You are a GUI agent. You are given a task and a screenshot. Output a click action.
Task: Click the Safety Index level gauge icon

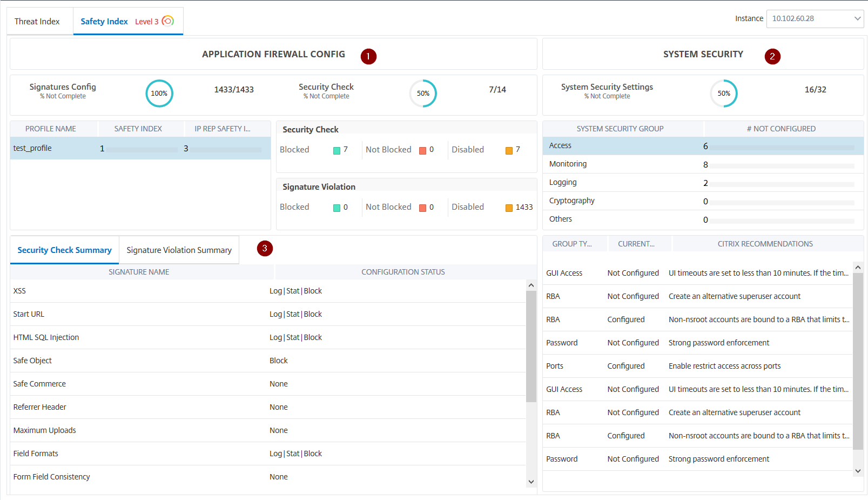[x=168, y=21]
